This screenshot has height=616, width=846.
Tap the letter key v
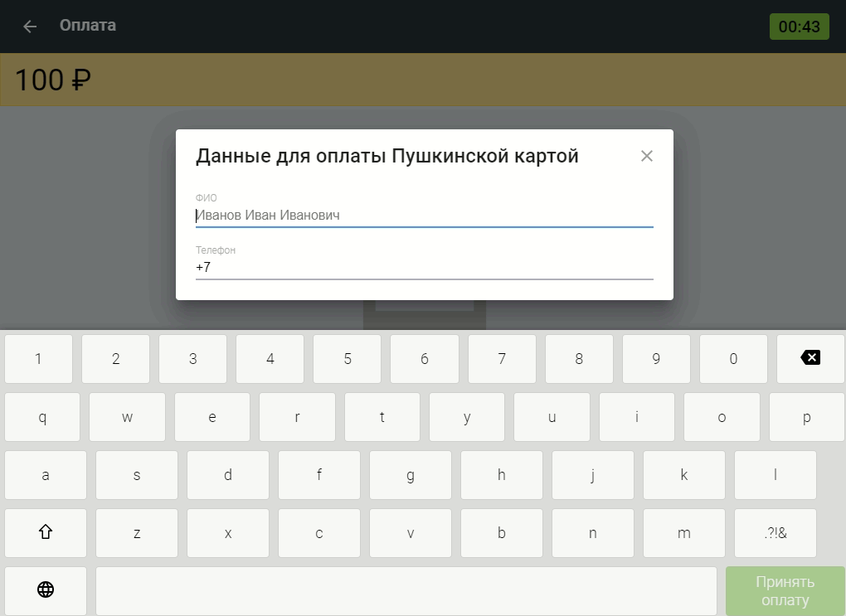click(410, 533)
